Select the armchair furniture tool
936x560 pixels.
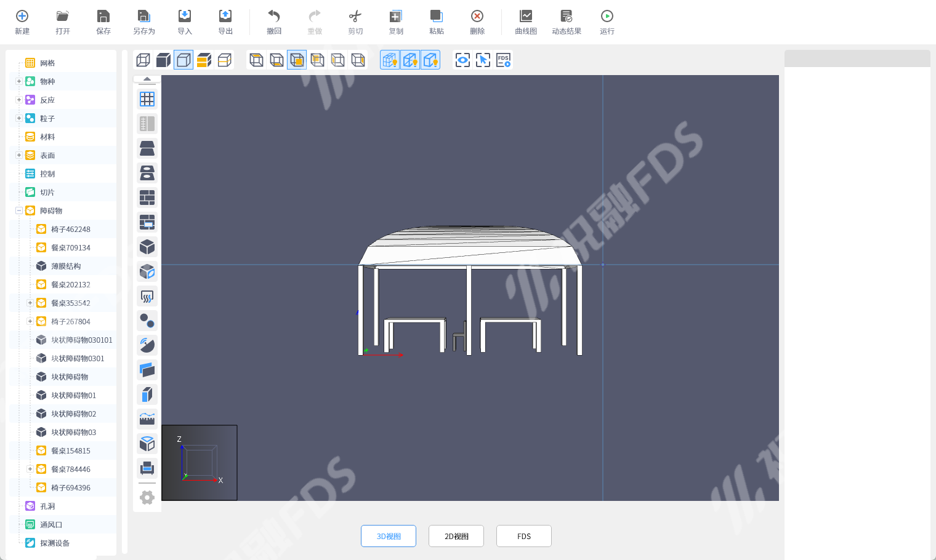click(147, 468)
